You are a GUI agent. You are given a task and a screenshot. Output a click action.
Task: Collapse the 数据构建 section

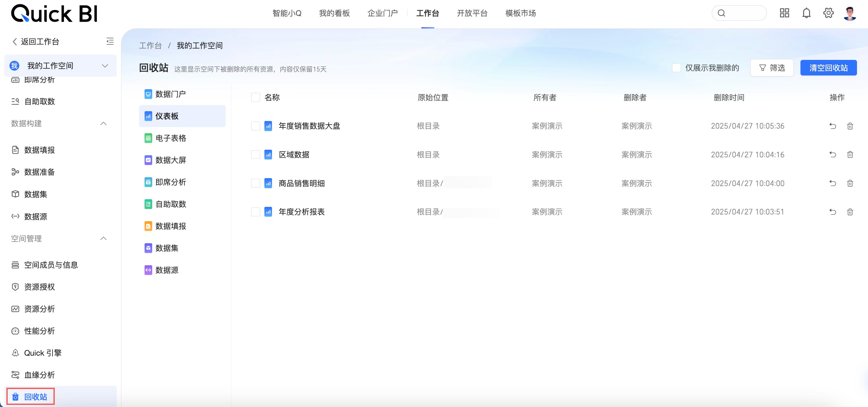point(104,124)
